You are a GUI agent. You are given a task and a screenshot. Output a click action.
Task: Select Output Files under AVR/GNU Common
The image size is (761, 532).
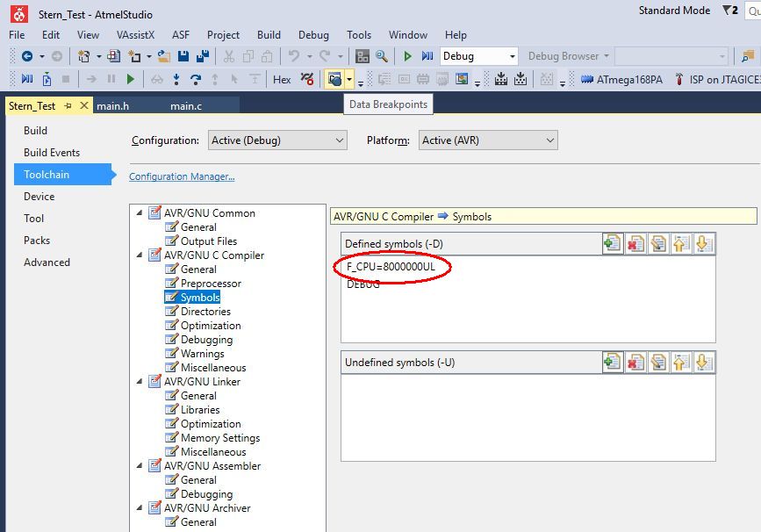tap(209, 241)
